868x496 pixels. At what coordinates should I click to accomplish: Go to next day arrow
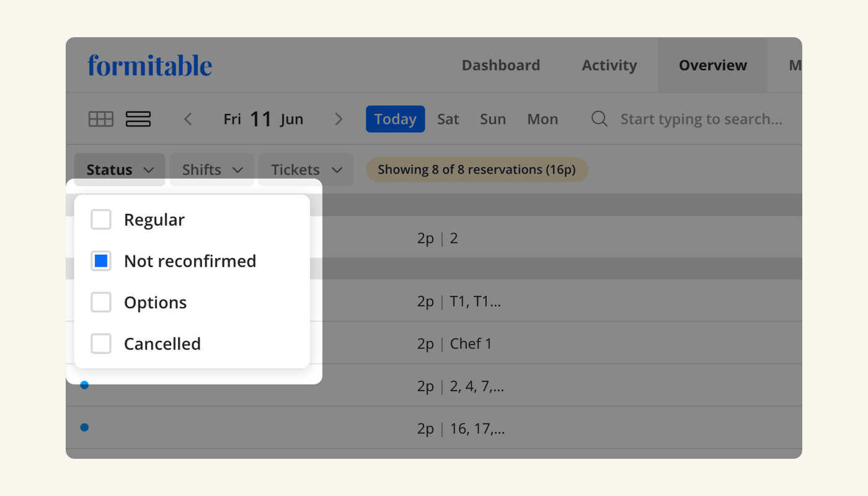339,119
